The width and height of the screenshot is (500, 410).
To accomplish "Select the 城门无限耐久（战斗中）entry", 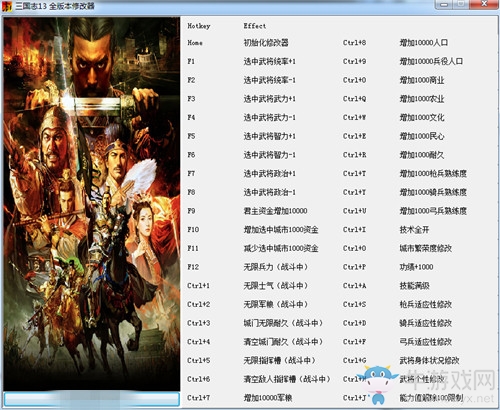I will pyautogui.click(x=283, y=323).
